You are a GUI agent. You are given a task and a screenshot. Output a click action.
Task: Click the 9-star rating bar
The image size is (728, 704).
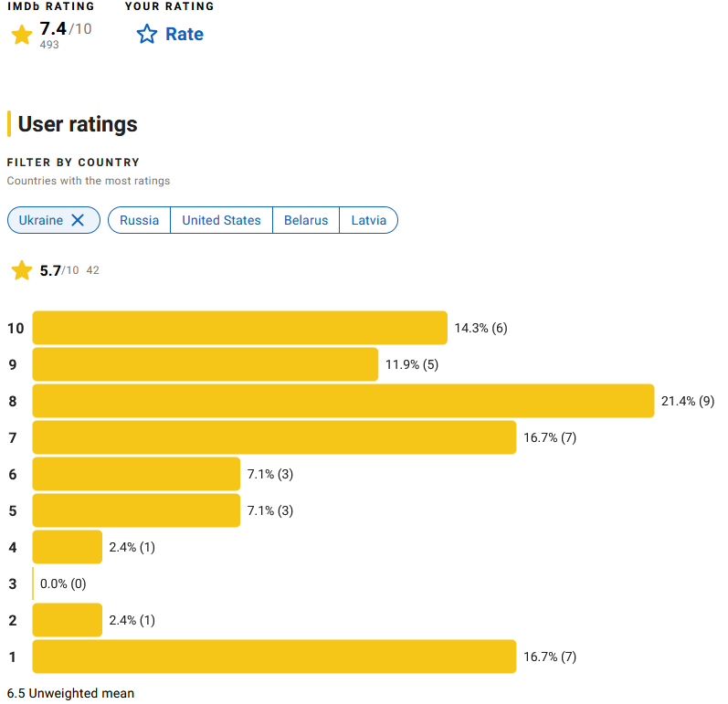[x=205, y=364]
